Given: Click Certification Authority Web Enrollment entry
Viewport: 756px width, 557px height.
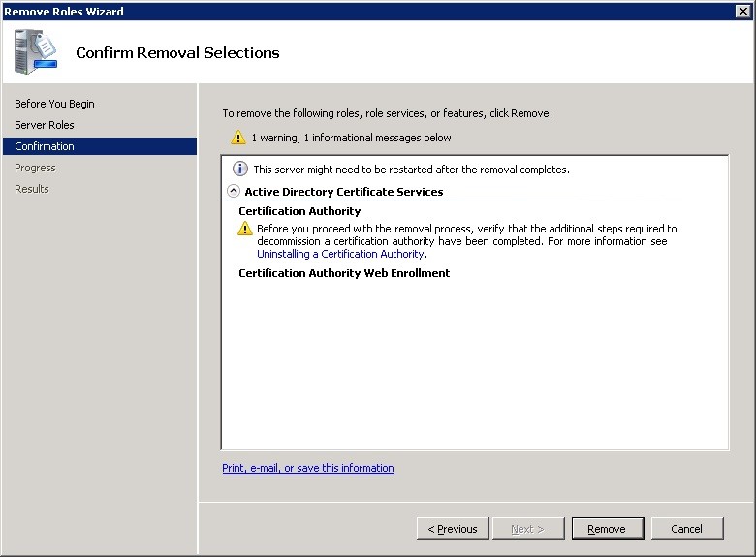Looking at the screenshot, I should tap(344, 273).
